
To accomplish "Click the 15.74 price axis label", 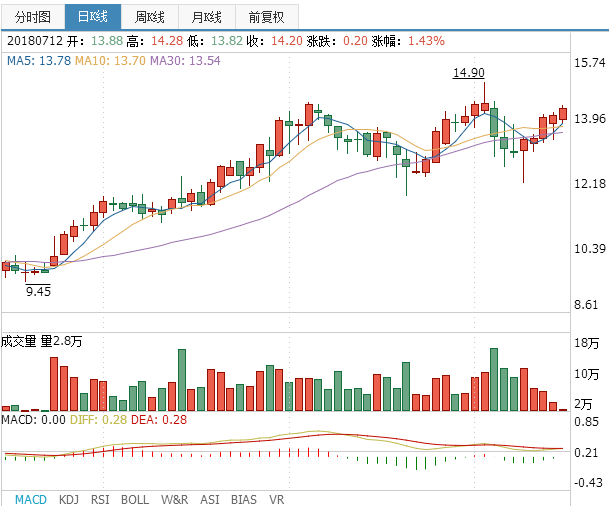I will click(x=590, y=63).
